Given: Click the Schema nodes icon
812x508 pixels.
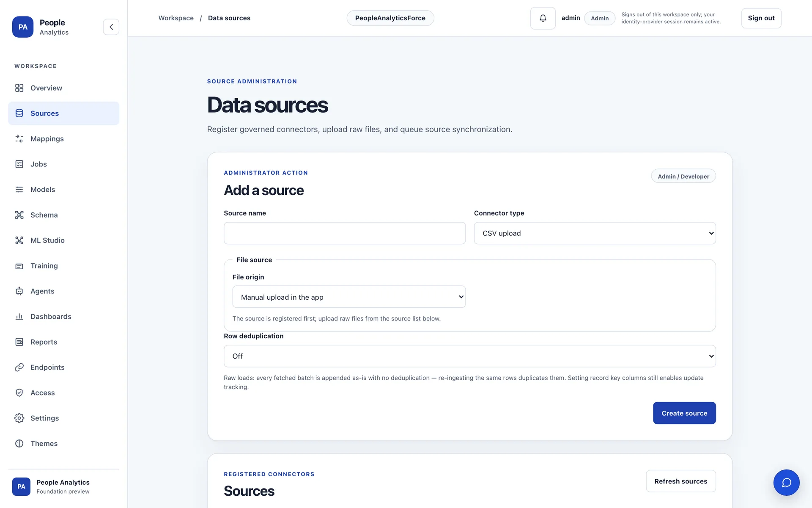Looking at the screenshot, I should 19,215.
